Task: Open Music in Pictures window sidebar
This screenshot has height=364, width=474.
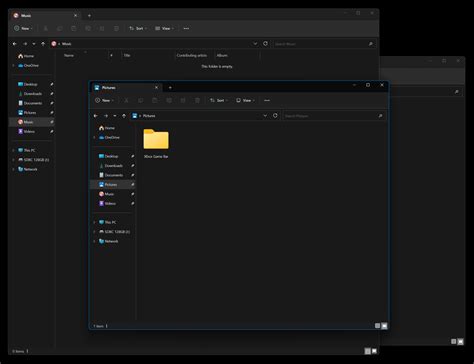Action: (x=107, y=194)
